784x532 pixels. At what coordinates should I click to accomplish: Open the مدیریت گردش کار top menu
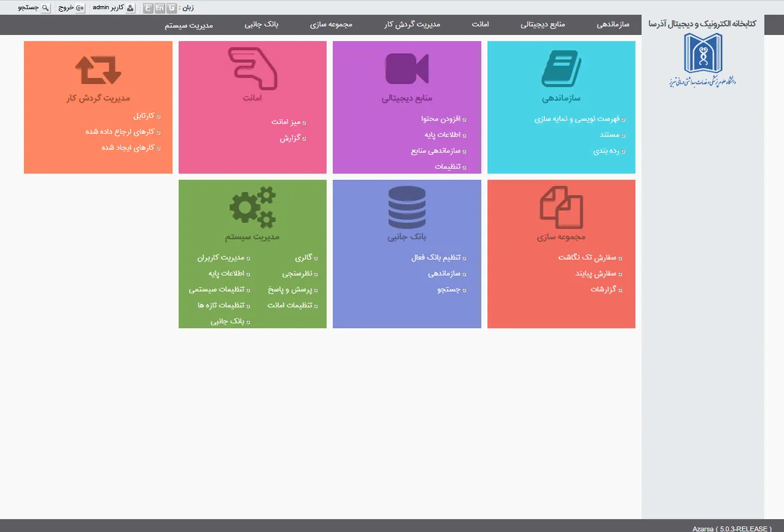pos(413,25)
